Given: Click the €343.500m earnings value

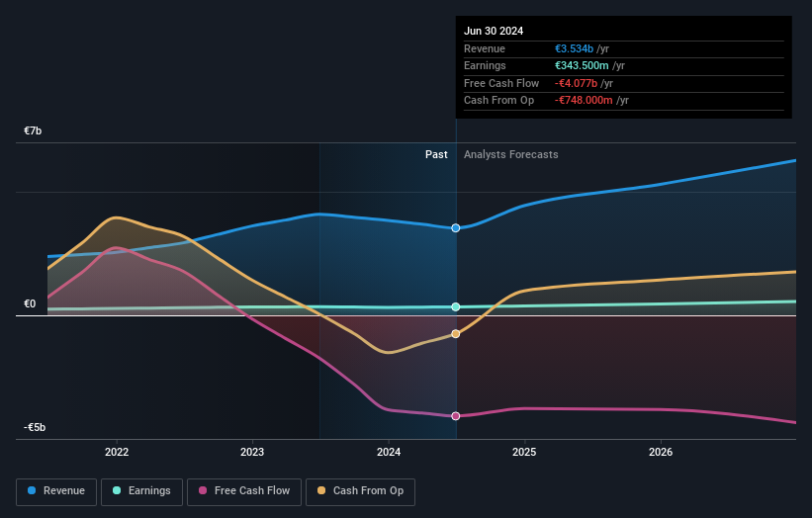Looking at the screenshot, I should tap(583, 65).
